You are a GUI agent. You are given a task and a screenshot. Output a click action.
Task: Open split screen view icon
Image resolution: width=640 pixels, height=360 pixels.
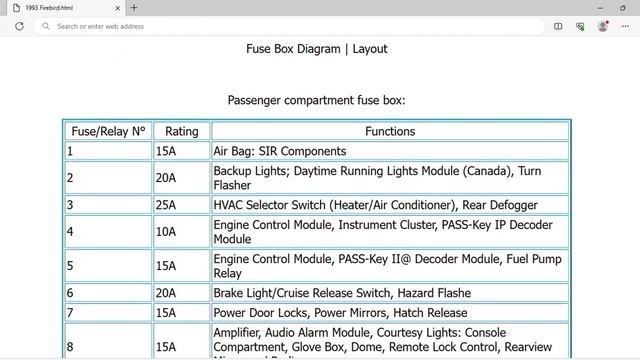558,26
